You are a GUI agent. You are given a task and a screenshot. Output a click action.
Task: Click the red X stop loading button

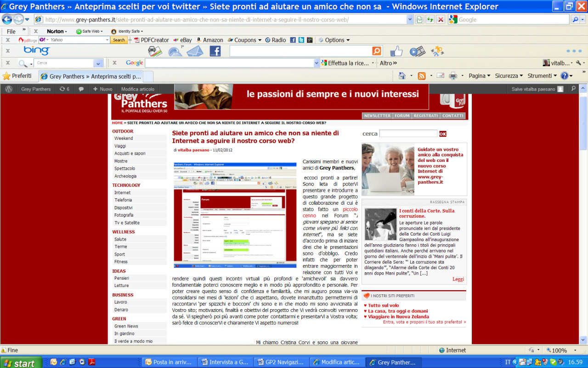coord(441,19)
